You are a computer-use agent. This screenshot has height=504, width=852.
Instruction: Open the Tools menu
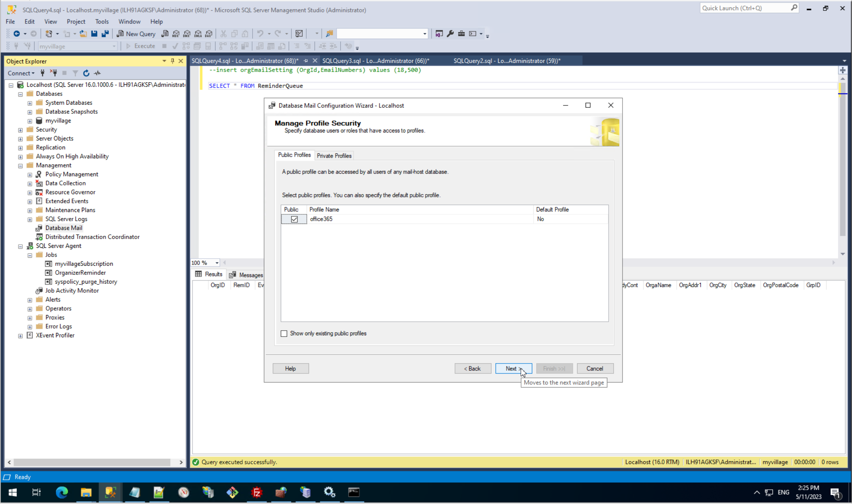[x=101, y=21]
